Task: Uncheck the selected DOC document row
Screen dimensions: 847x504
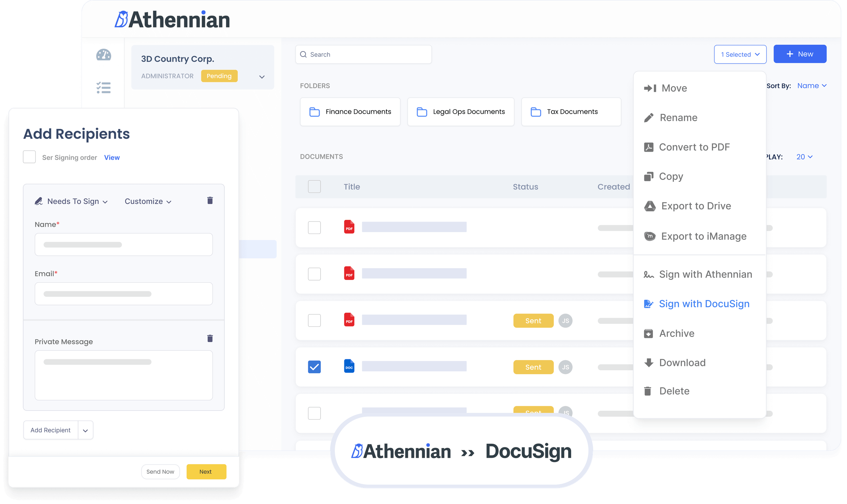Action: tap(314, 367)
